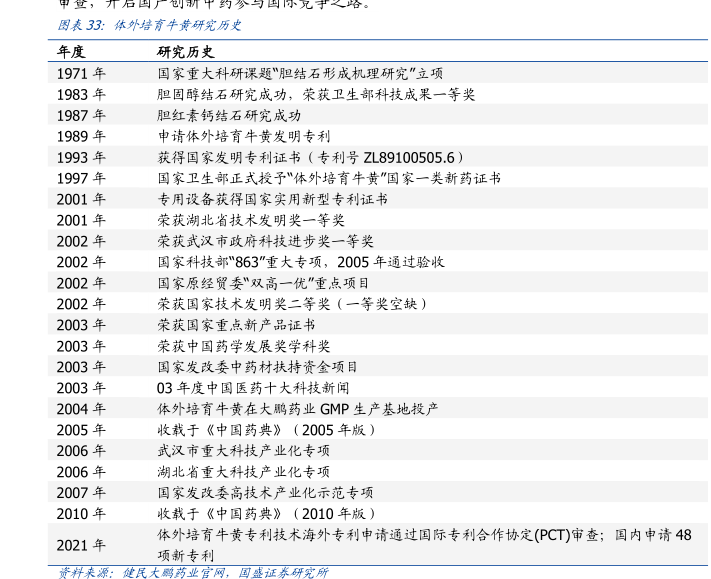Image resolution: width=711 pixels, height=579 pixels.
Task: Click the "武汉市重大科技产业化专项" entry
Action: [244, 451]
